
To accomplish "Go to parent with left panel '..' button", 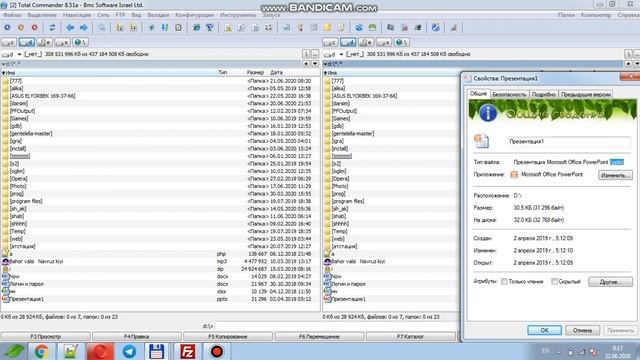I will [x=315, y=54].
